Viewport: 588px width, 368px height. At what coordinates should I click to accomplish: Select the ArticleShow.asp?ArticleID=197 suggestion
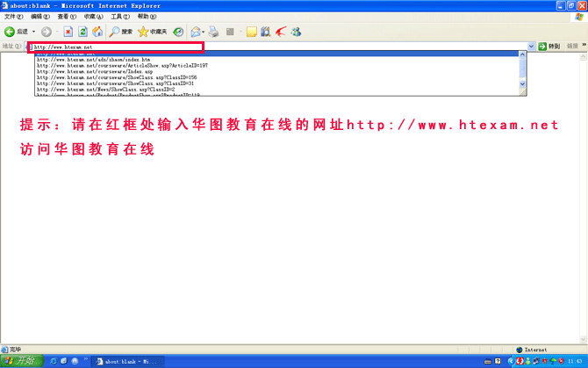(276, 65)
